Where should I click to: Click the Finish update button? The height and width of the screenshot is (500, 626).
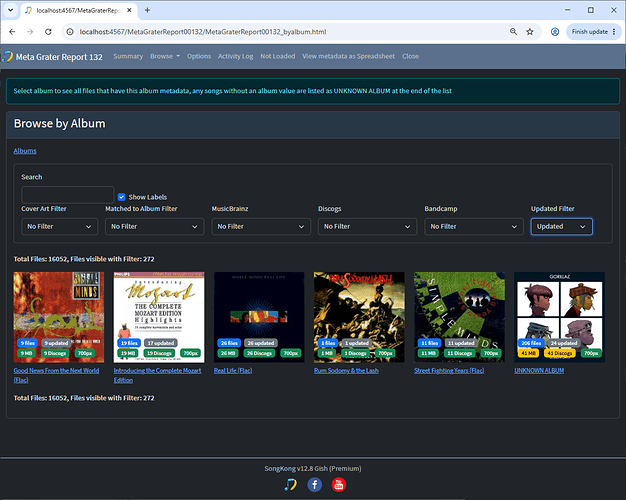tap(593, 32)
